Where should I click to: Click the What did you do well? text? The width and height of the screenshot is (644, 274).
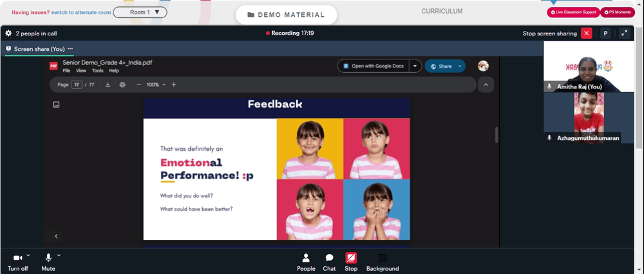[187, 196]
